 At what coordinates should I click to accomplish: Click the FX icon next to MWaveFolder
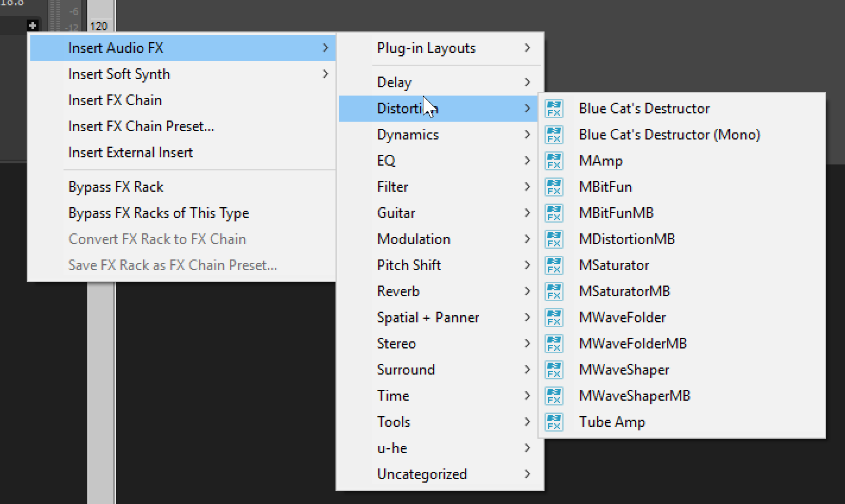[553, 317]
